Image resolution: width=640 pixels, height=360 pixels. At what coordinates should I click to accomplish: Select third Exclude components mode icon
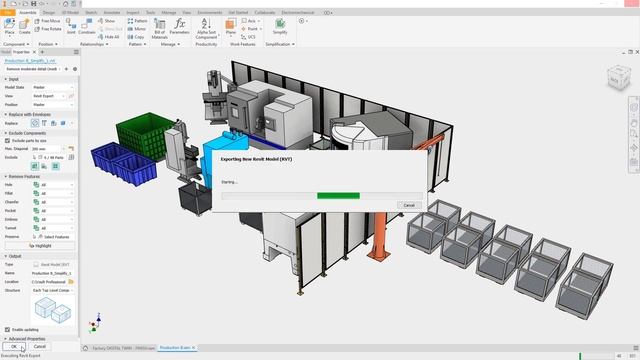point(55,166)
